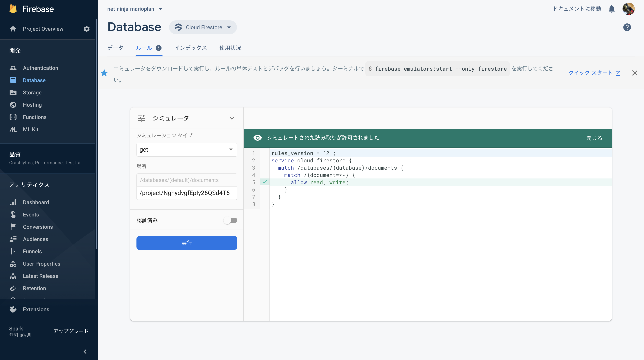
Task: Click the Funnels icon
Action: [13, 251]
